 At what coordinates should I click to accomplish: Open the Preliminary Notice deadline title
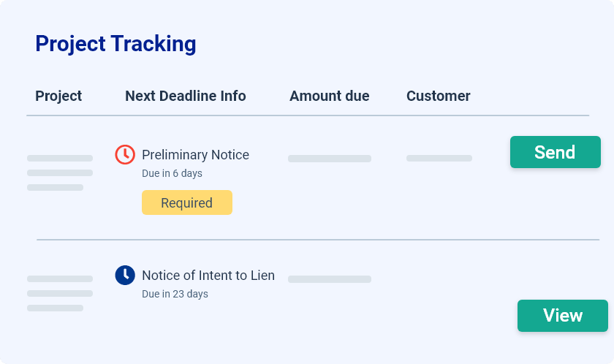195,155
